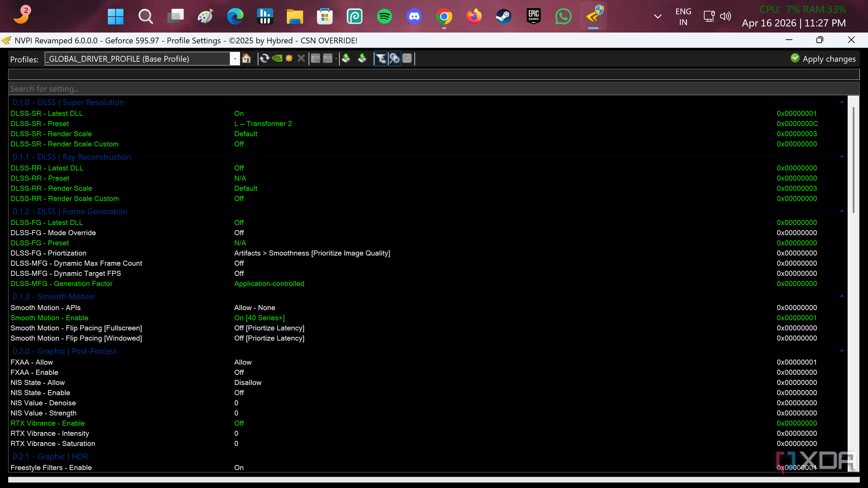
Task: Restore NVIDIA defaults using the green logo icon
Action: [277, 58]
